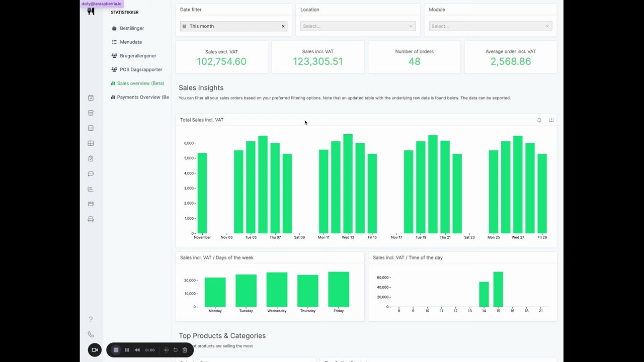Viewport: 644px width, 362px height.
Task: Navigate to Payments Overview (Beta)
Action: pos(140,97)
